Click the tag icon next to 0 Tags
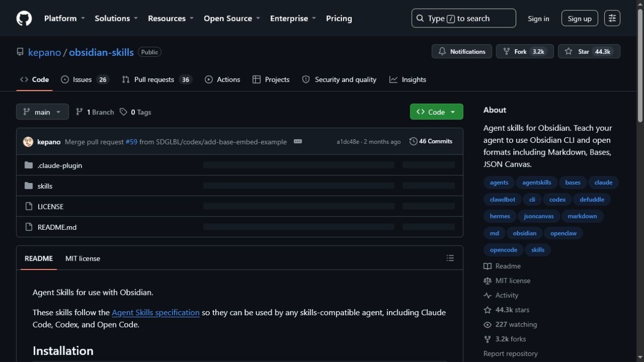The image size is (644, 362). 123,112
